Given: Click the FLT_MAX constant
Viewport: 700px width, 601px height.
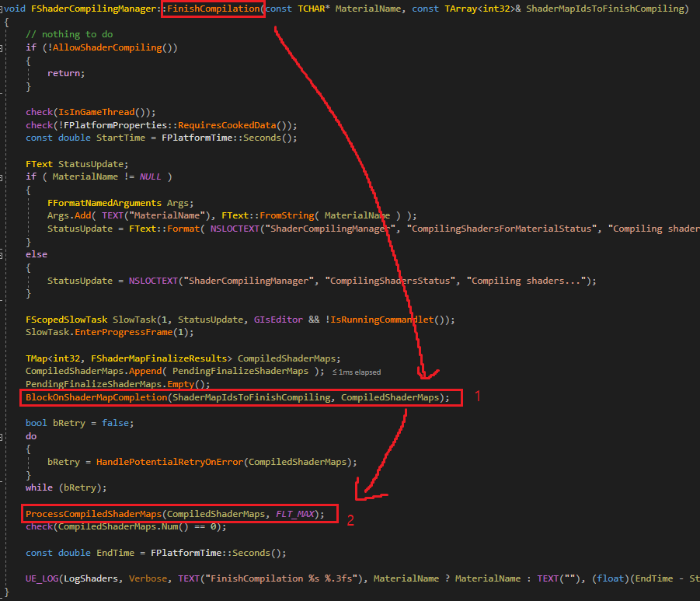Looking at the screenshot, I should [x=295, y=514].
